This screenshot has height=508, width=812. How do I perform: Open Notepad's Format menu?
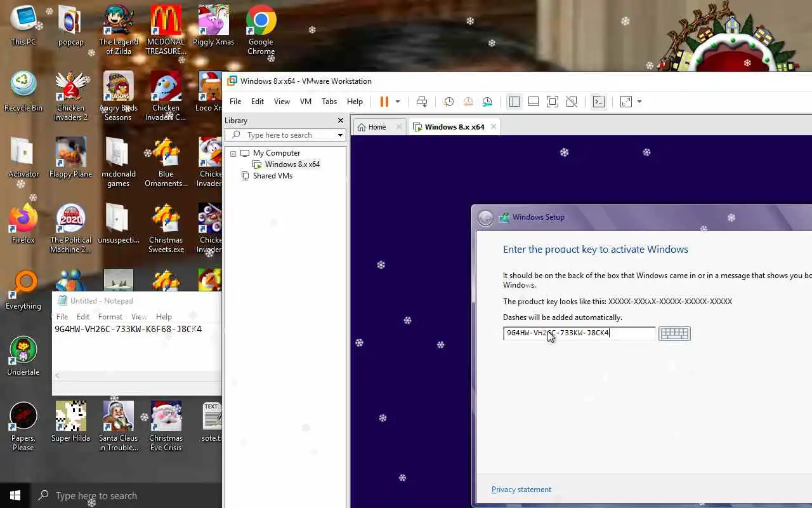click(x=110, y=316)
